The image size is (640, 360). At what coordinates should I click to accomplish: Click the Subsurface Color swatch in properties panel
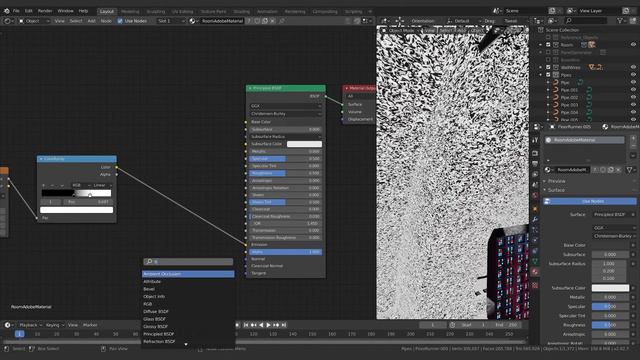(610, 288)
